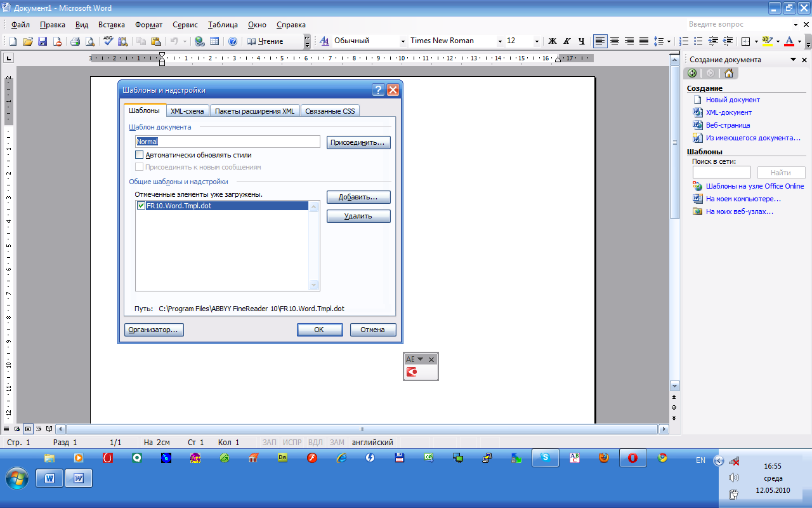Open Styles and Formatting AA icon
The image size is (812, 508).
(324, 41)
